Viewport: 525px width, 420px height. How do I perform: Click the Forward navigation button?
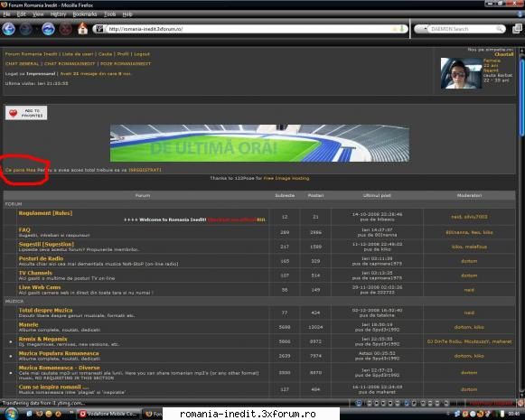click(26, 29)
